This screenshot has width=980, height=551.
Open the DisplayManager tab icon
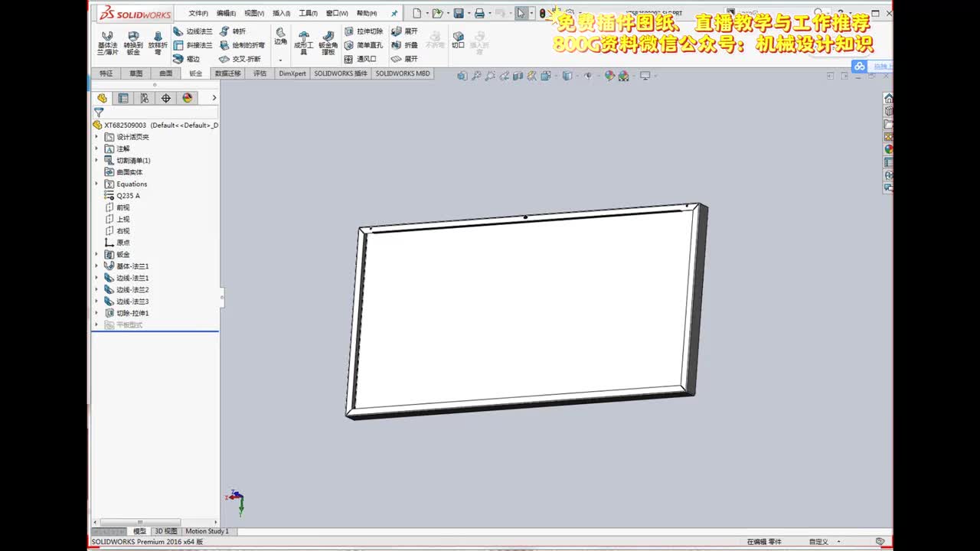188,98
